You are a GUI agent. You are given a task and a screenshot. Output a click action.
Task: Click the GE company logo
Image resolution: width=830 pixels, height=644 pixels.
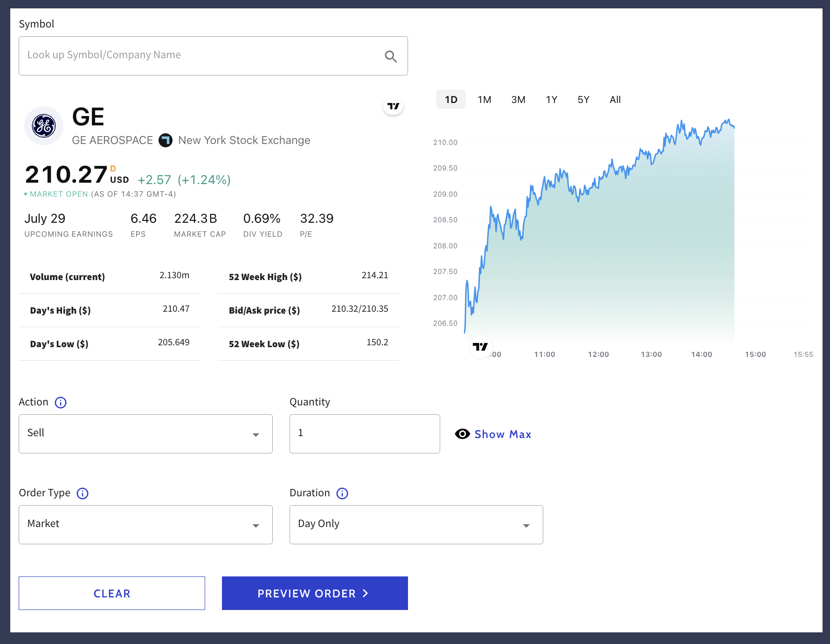tap(44, 126)
